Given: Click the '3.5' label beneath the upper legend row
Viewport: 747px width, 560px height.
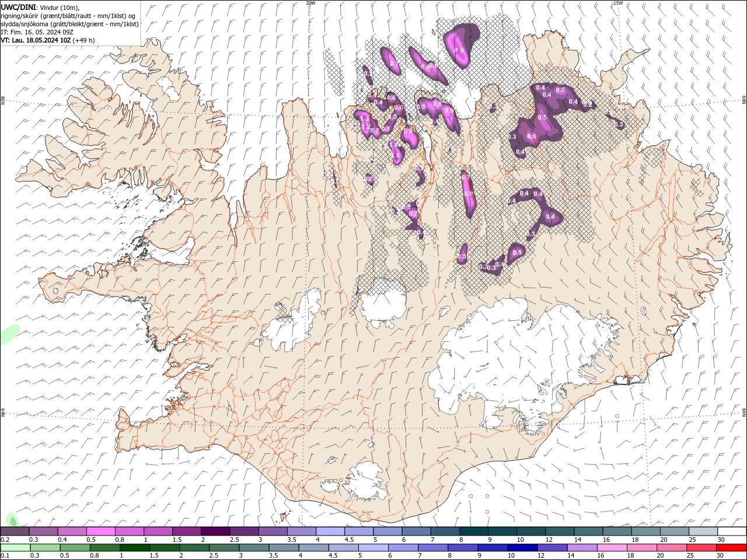Looking at the screenshot, I should point(291,540).
